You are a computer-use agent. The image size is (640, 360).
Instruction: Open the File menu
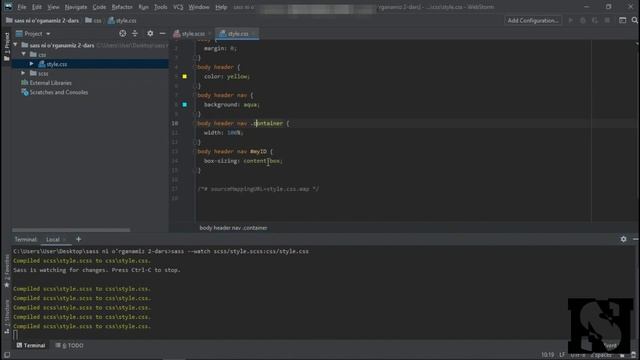pos(22,7)
